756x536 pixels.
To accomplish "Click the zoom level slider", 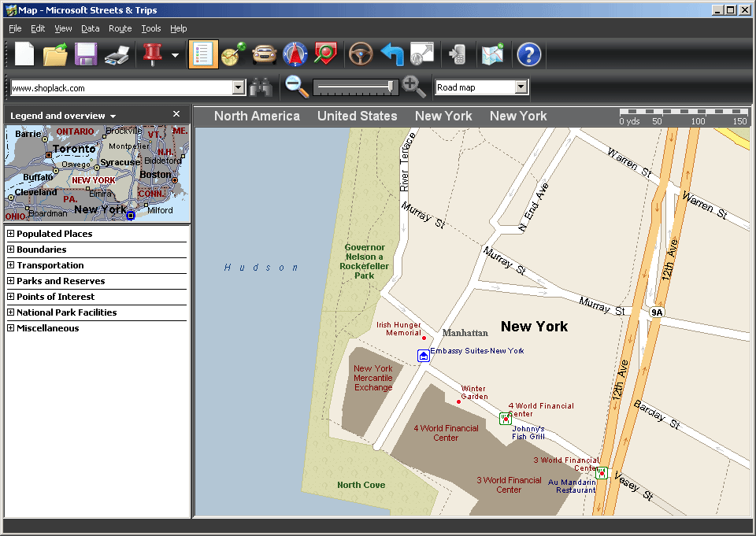I will (355, 87).
